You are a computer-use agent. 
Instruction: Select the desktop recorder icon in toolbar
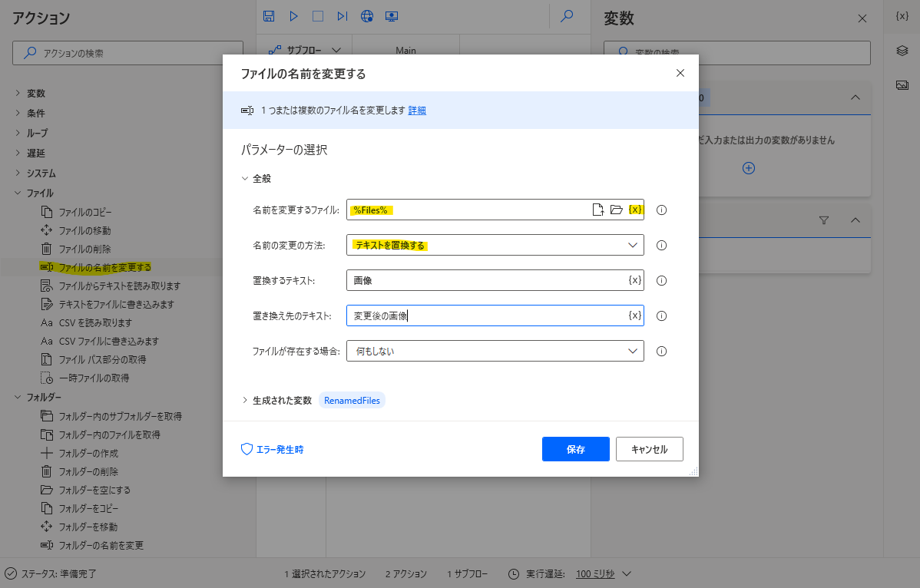point(391,15)
